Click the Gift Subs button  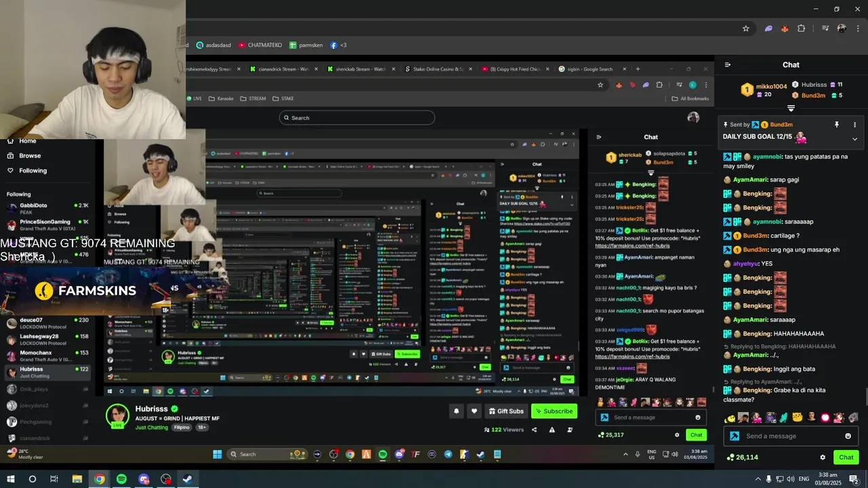coord(505,411)
